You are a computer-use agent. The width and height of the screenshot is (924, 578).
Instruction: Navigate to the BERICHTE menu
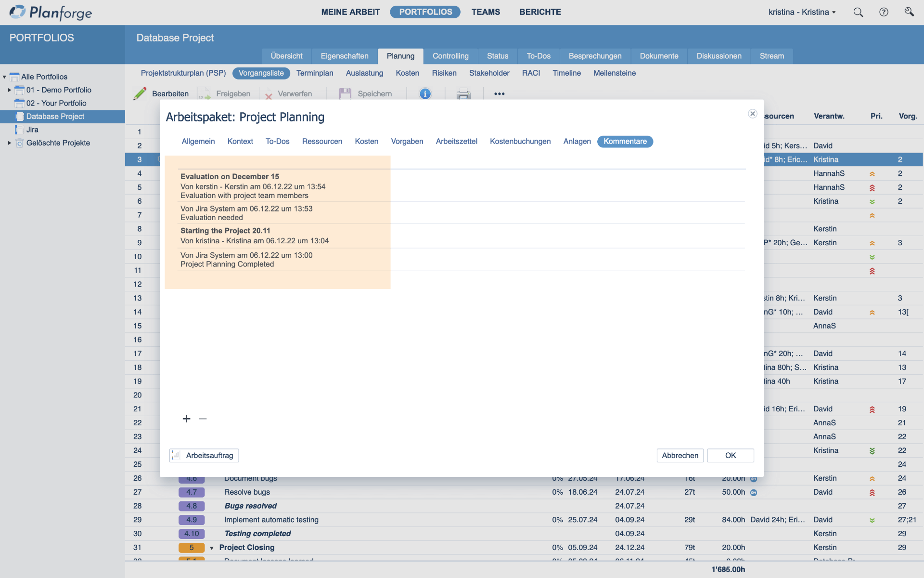(x=540, y=12)
